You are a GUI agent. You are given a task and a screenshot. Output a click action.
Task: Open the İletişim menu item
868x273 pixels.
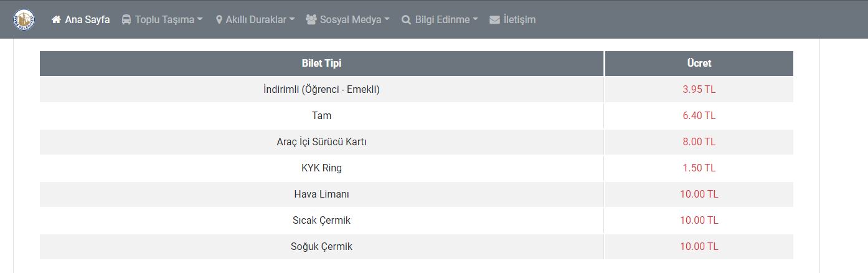(x=519, y=19)
